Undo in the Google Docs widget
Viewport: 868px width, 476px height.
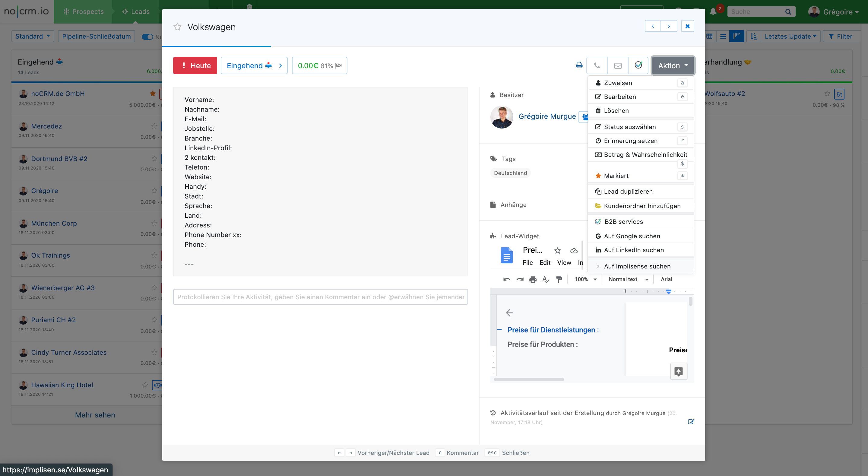click(x=507, y=279)
